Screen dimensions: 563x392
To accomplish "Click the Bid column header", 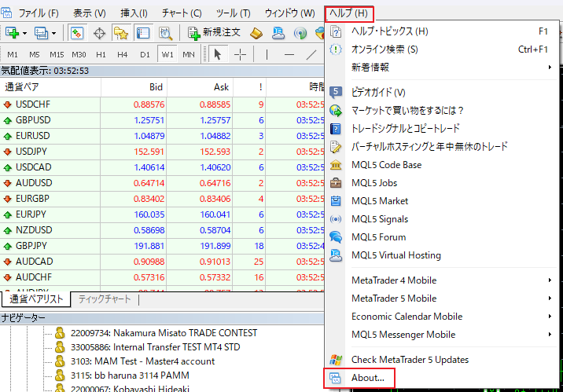I will pos(134,87).
